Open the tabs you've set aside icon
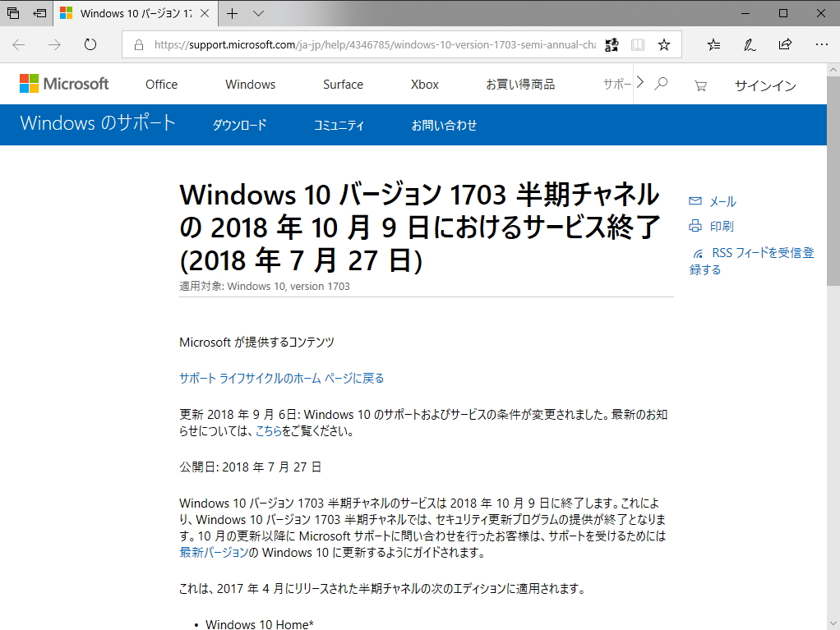The width and height of the screenshot is (840, 630). tap(13, 13)
